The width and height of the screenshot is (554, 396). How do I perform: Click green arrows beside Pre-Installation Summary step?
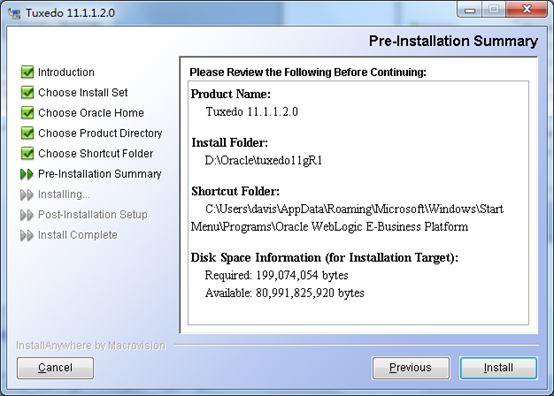pyautogui.click(x=27, y=174)
